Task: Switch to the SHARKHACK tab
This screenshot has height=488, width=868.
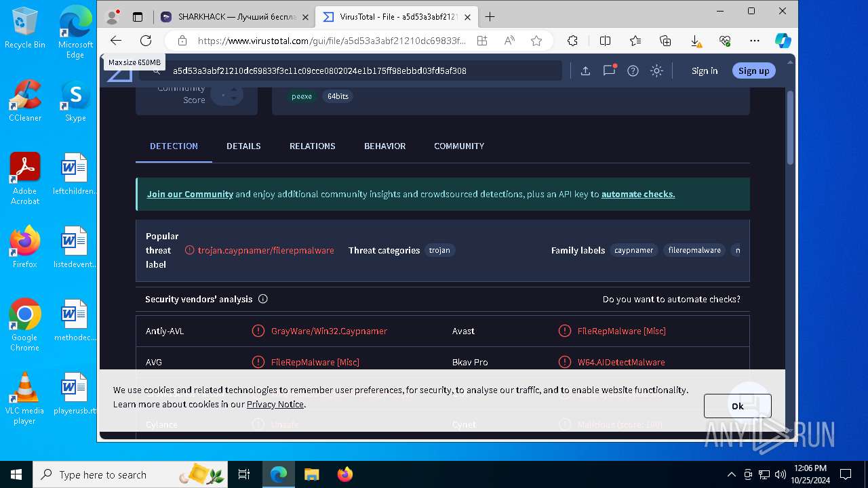Action: [235, 17]
